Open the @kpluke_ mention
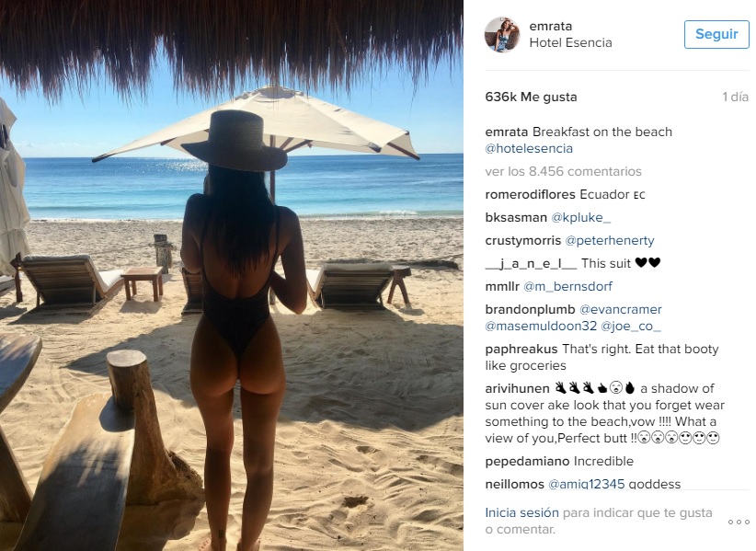 click(580, 217)
